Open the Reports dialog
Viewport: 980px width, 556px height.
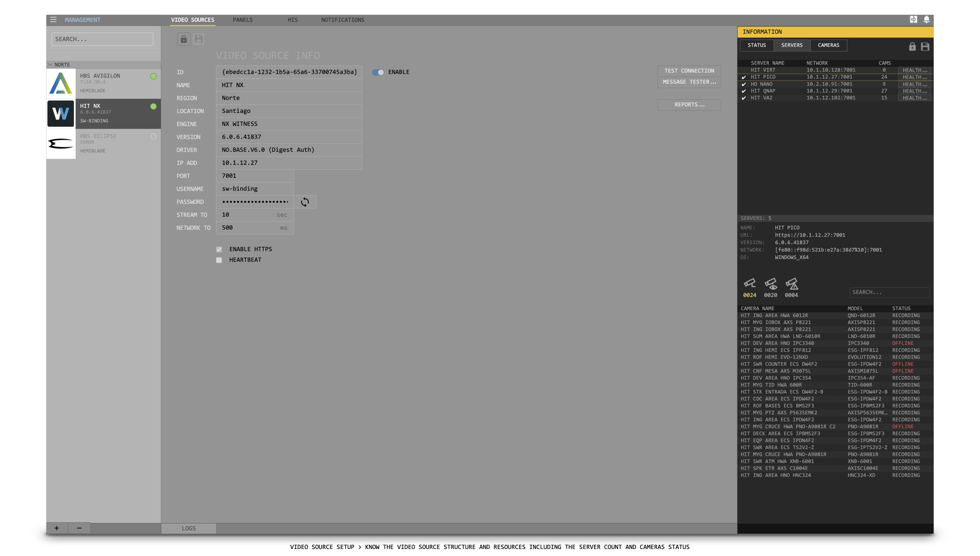689,105
